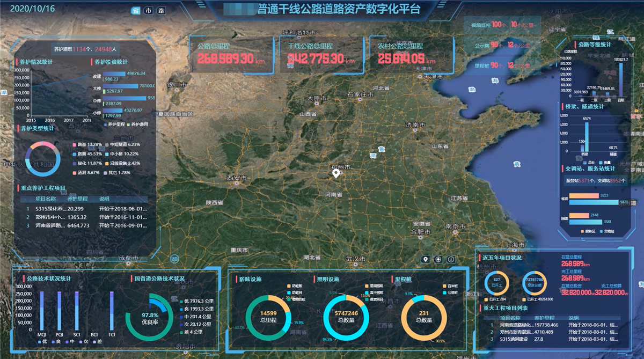Open the S315绿化养 project row
The height and width of the screenshot is (359, 644).
click(x=52, y=209)
